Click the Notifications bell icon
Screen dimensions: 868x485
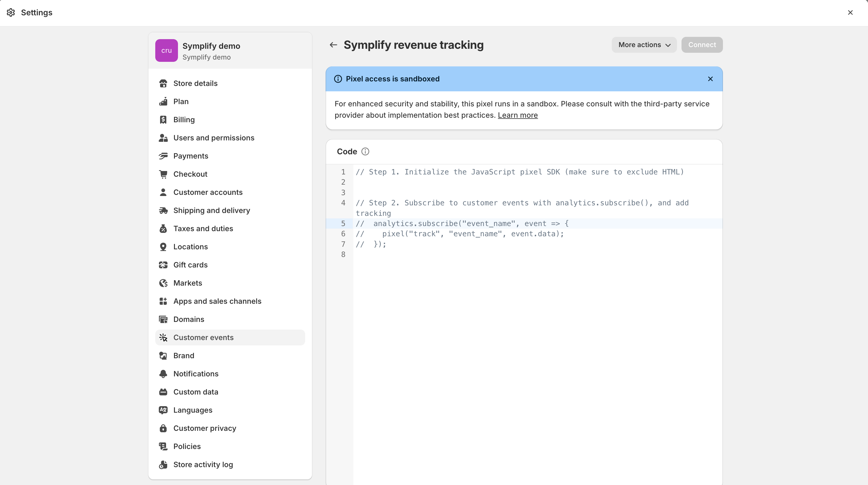coord(163,374)
